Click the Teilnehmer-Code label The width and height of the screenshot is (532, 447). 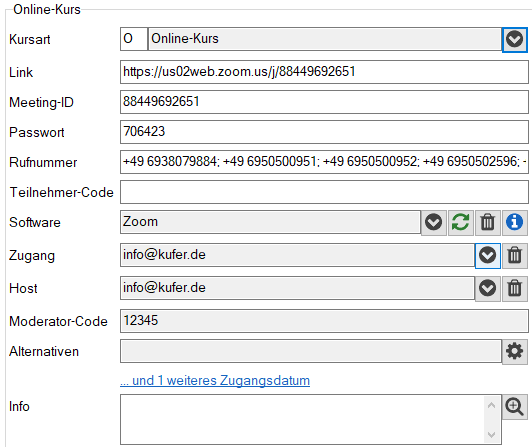[61, 192]
